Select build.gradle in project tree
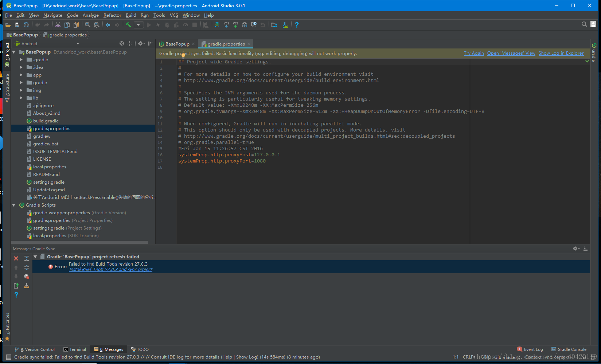The image size is (601, 364). (46, 121)
